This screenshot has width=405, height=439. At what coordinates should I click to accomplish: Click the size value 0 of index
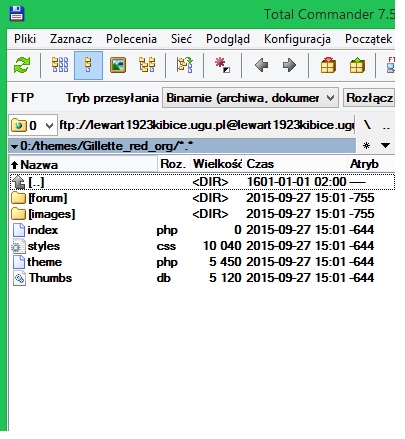coord(238,230)
